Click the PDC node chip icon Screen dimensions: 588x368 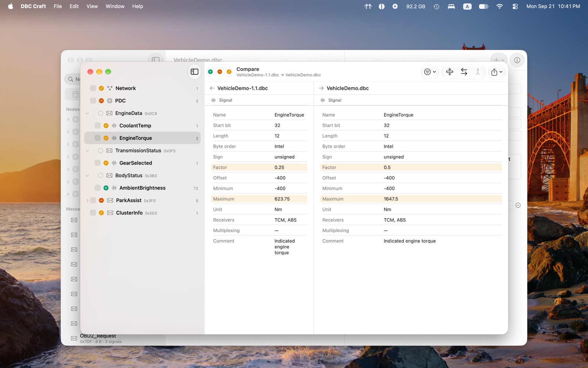pos(110,101)
